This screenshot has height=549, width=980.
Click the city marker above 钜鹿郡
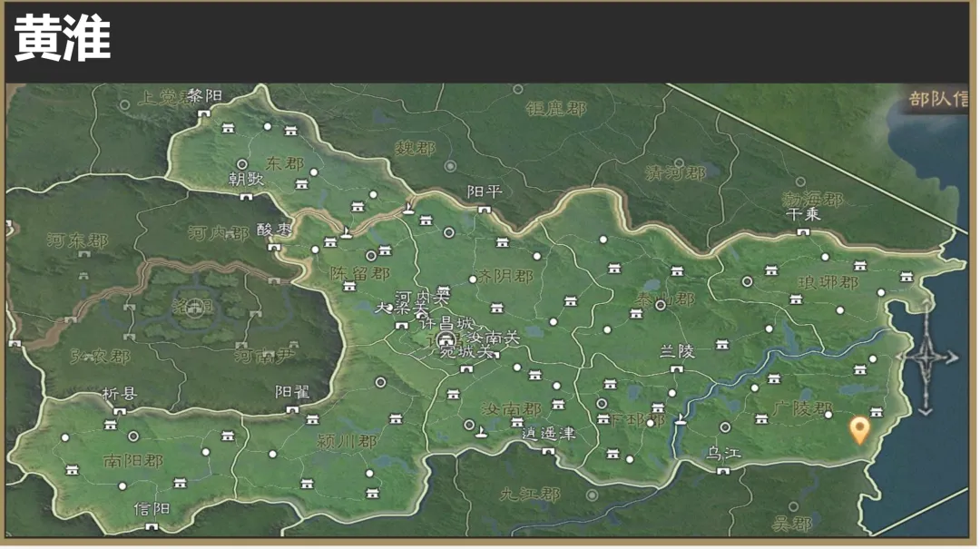(517, 90)
